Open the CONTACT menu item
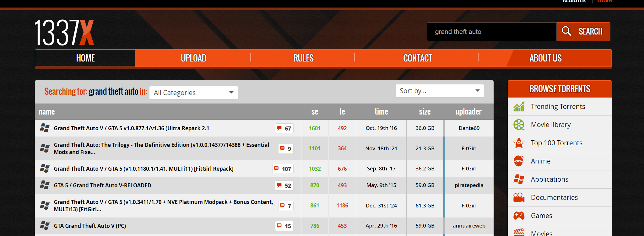Image resolution: width=644 pixels, height=236 pixels. (x=417, y=58)
